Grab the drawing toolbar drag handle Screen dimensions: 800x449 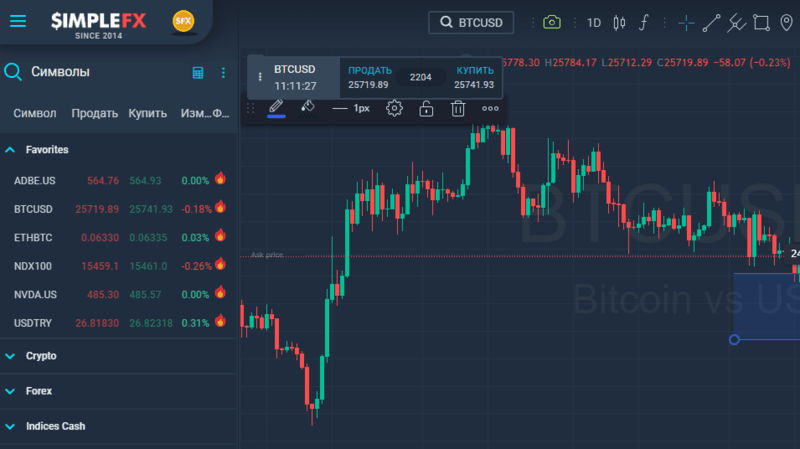click(x=251, y=108)
